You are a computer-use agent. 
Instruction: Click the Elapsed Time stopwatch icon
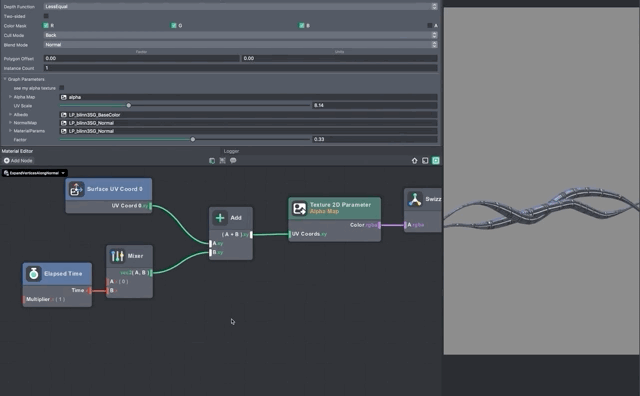click(34, 274)
